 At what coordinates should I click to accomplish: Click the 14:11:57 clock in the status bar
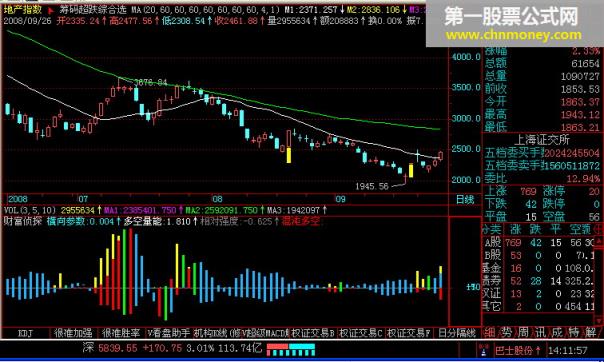[568, 350]
